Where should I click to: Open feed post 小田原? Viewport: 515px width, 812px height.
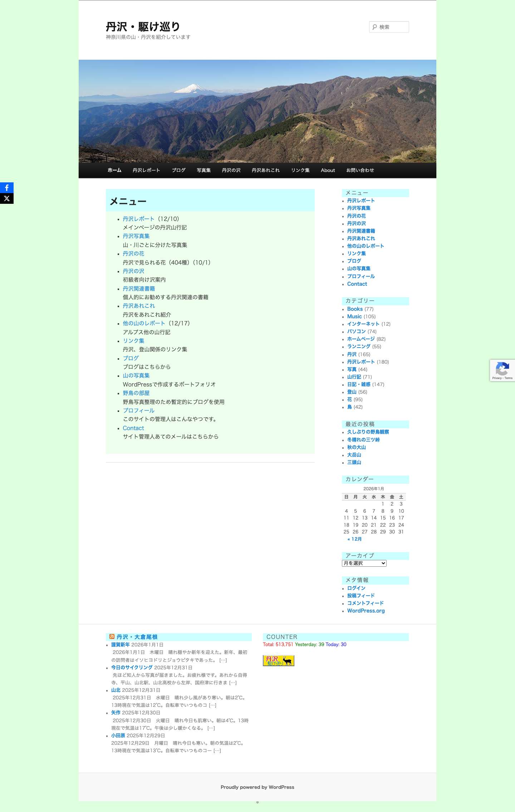[118, 735]
